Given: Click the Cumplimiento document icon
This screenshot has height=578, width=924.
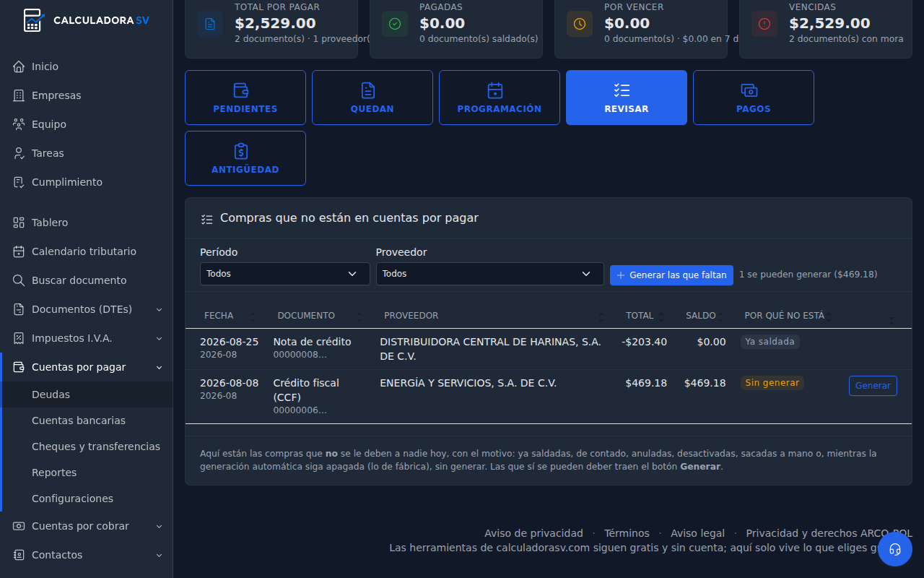Looking at the screenshot, I should (19, 182).
